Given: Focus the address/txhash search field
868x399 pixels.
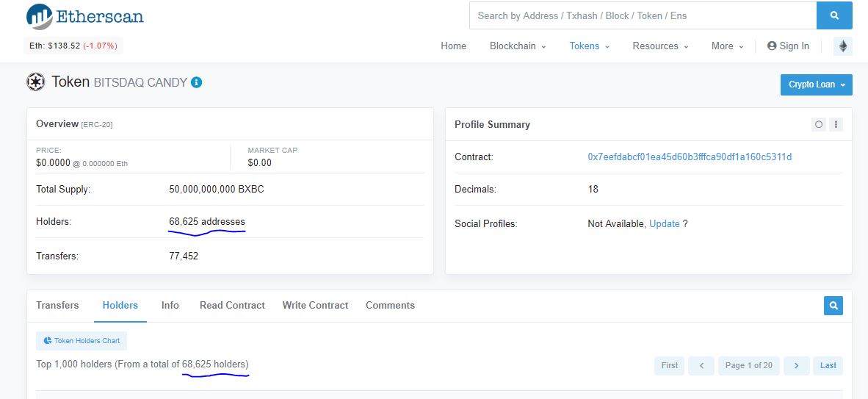Looking at the screenshot, I should click(643, 15).
